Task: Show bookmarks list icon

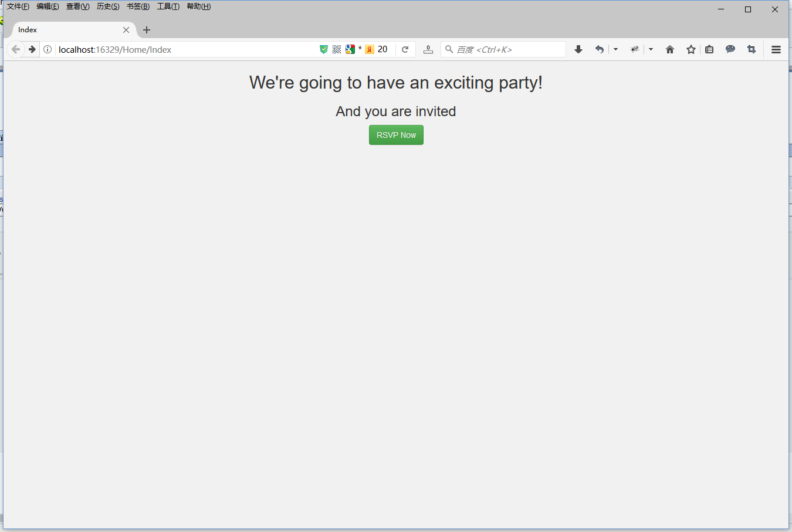Action: pos(709,49)
